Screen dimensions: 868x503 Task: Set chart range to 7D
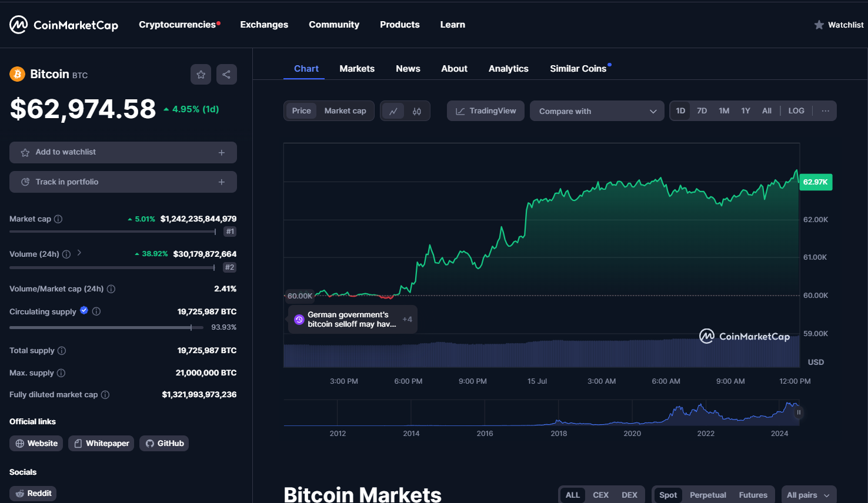pyautogui.click(x=702, y=111)
